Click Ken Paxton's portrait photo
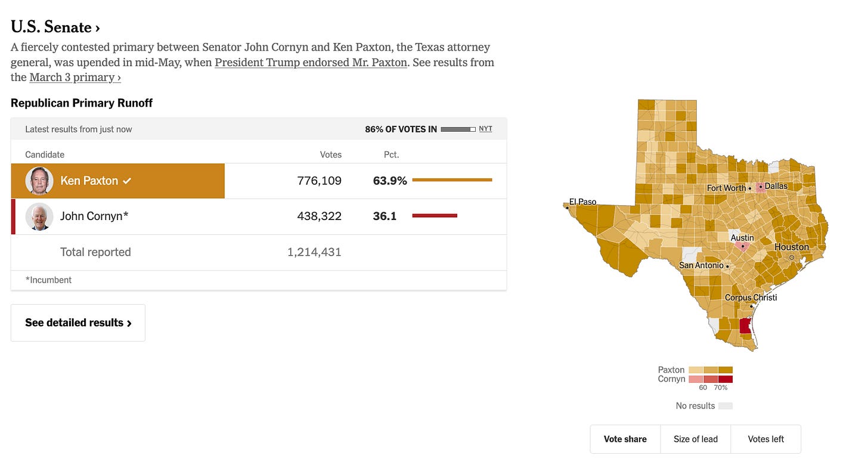 [39, 181]
